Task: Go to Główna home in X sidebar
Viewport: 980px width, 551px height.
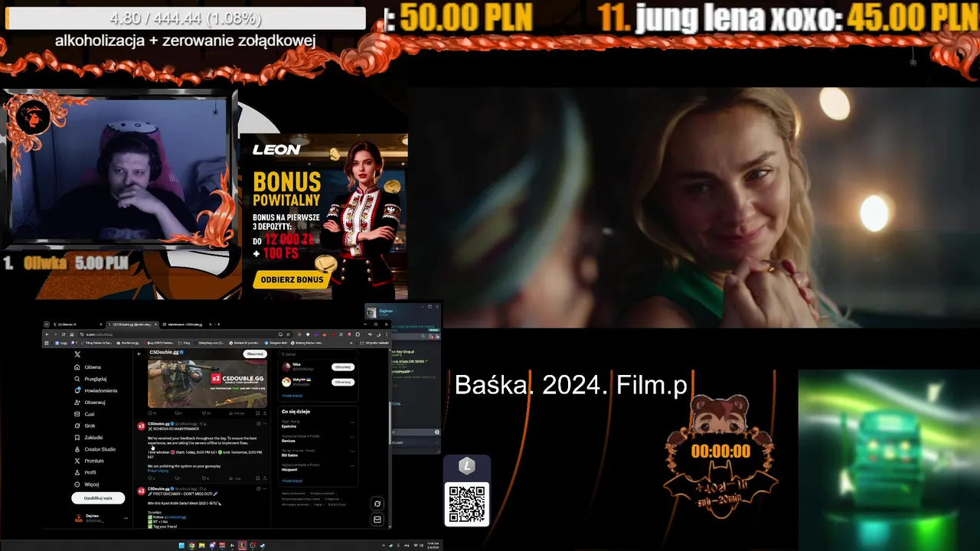Action: 88,367
